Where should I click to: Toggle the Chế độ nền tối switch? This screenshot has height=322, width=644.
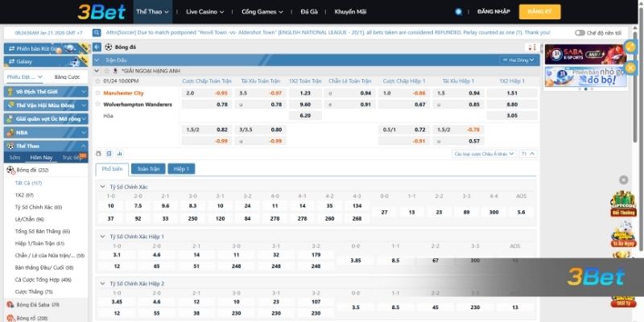point(580,33)
